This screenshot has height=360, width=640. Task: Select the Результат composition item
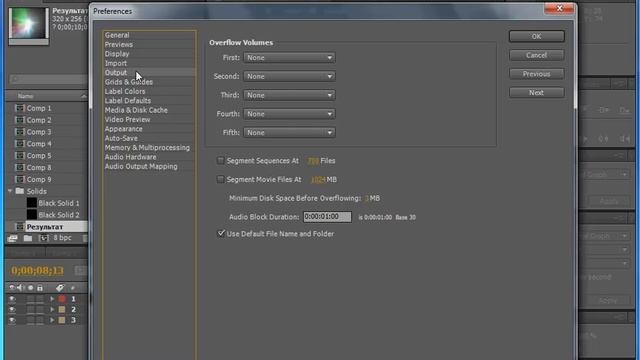pyautogui.click(x=44, y=227)
